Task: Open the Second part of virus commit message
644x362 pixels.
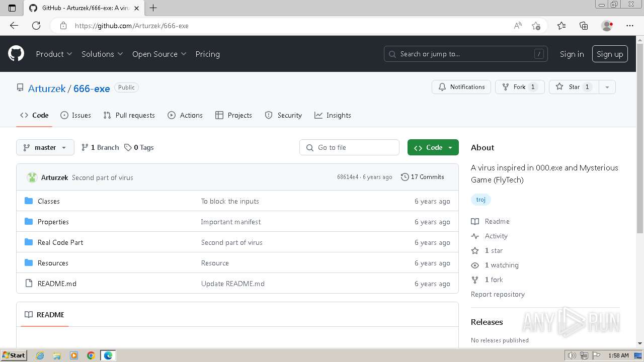Action: coord(103,177)
